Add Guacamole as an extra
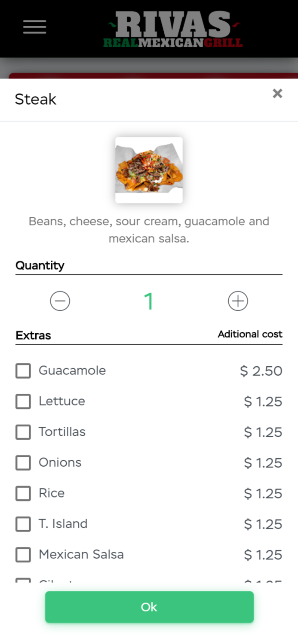Viewport: 298px width, 644px height. click(x=23, y=371)
